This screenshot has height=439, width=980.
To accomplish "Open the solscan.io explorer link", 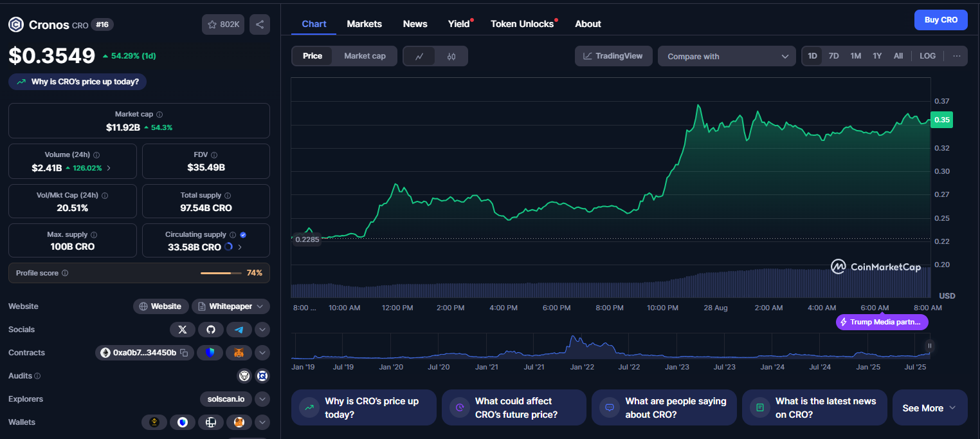I will [226, 399].
